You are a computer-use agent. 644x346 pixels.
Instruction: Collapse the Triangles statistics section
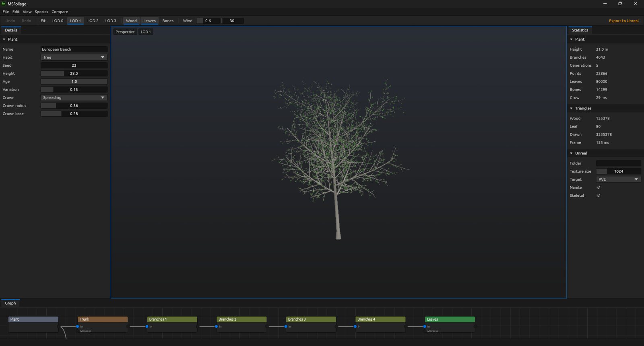click(571, 109)
